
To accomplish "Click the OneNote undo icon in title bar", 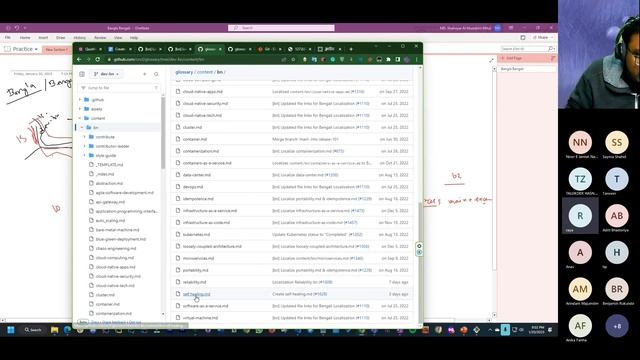I will click(x=17, y=28).
